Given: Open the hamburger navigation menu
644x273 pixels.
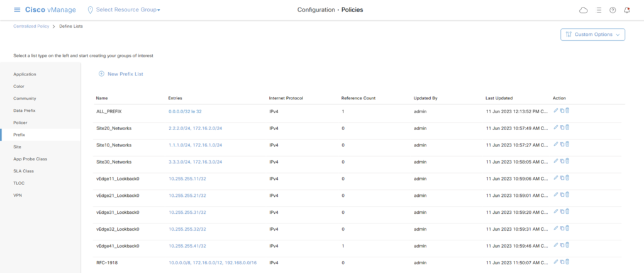Looking at the screenshot, I should point(17,10).
